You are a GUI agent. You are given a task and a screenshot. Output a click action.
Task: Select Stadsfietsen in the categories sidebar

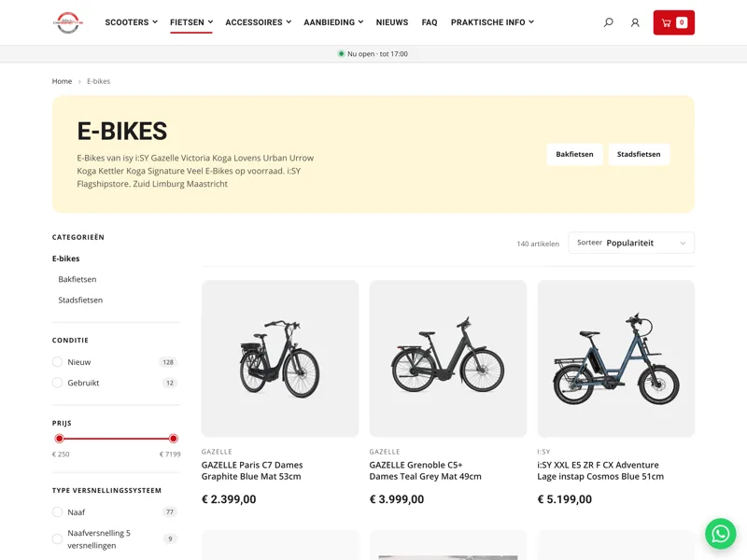[80, 300]
